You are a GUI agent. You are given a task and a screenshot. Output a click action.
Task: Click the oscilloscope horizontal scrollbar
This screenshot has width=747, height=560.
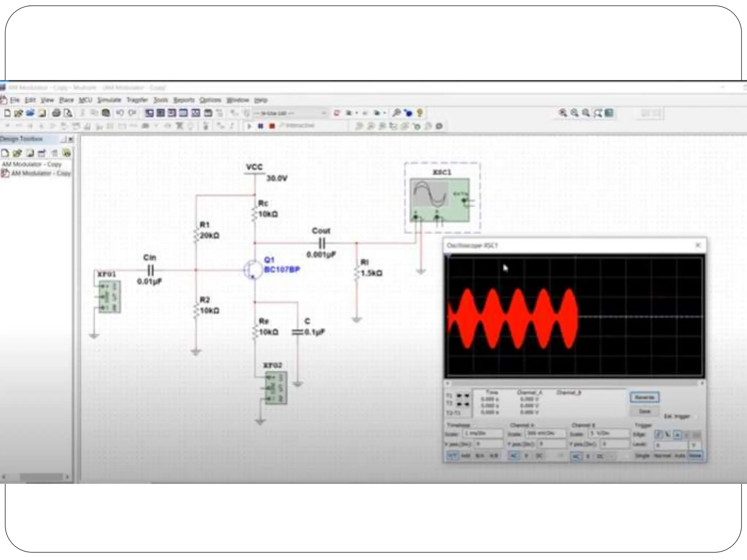pyautogui.click(x=574, y=383)
